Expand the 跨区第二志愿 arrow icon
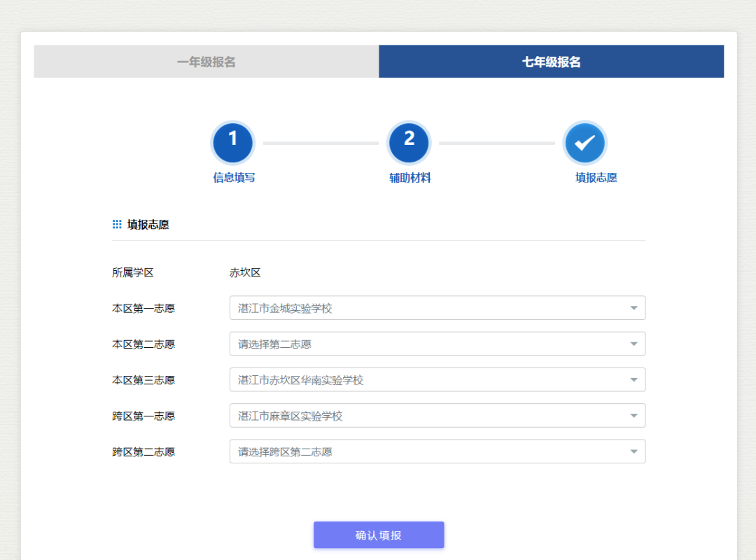This screenshot has width=756, height=560. click(633, 451)
